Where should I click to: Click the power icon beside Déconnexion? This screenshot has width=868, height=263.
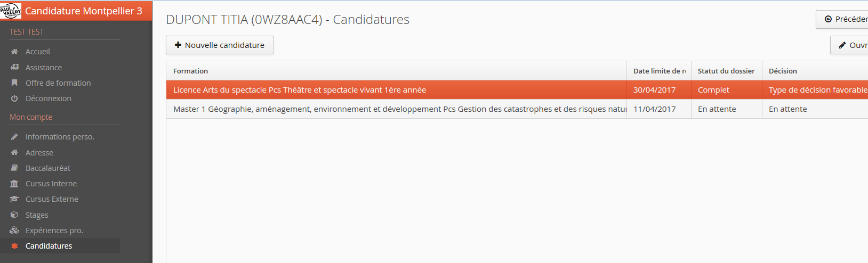tap(14, 98)
